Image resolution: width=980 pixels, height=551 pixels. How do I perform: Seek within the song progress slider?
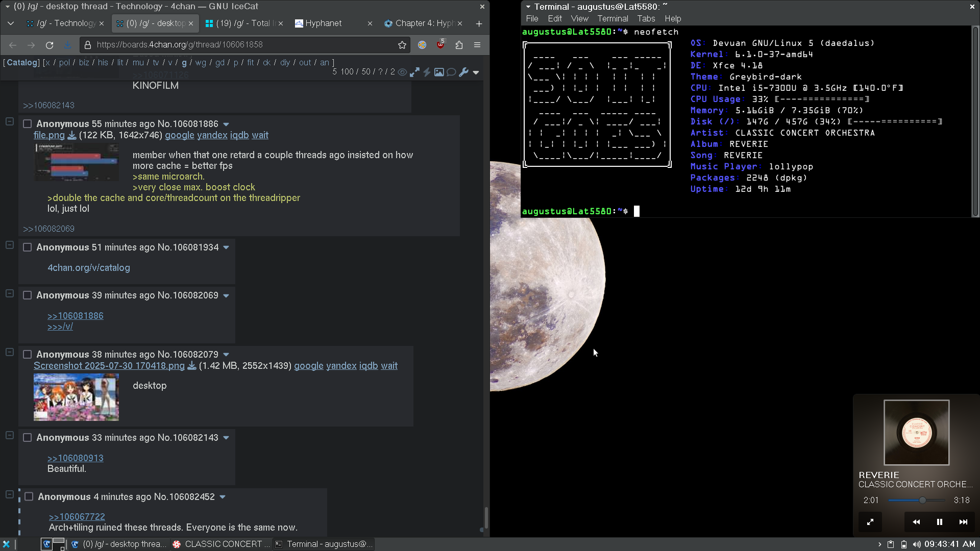point(917,500)
